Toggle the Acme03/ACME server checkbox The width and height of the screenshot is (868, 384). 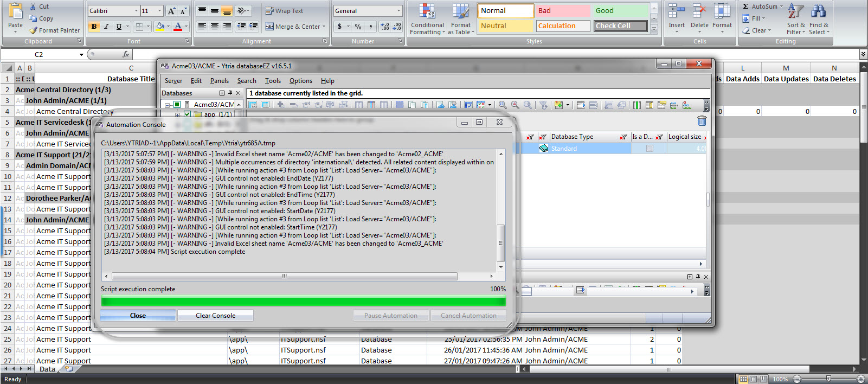pos(177,105)
